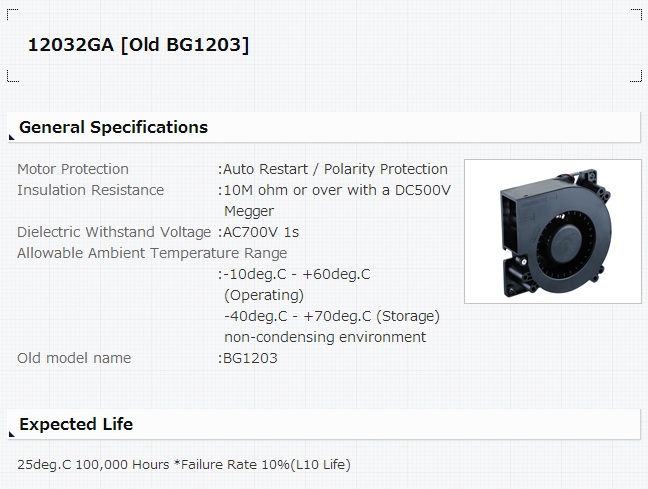Viewport: 648px width, 489px height.
Task: Click Allowable Ambient Temperature Range label
Action: coord(152,253)
